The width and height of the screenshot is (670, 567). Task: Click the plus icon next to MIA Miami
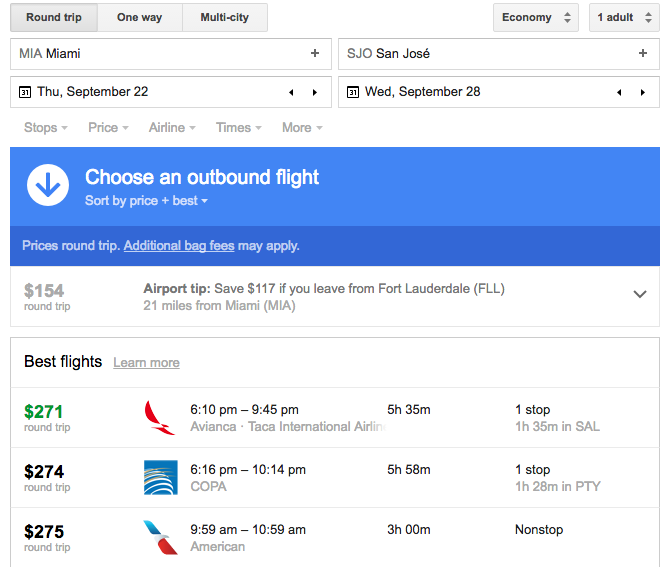pyautogui.click(x=315, y=53)
